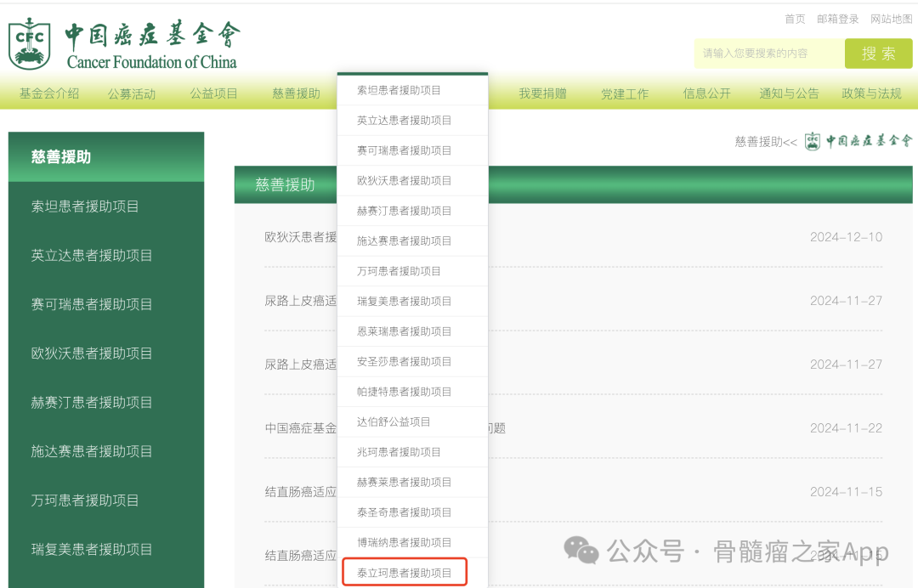918x588 pixels.
Task: Select 赫赛汀患者援助项目 in the dropdown menu
Action: [413, 211]
